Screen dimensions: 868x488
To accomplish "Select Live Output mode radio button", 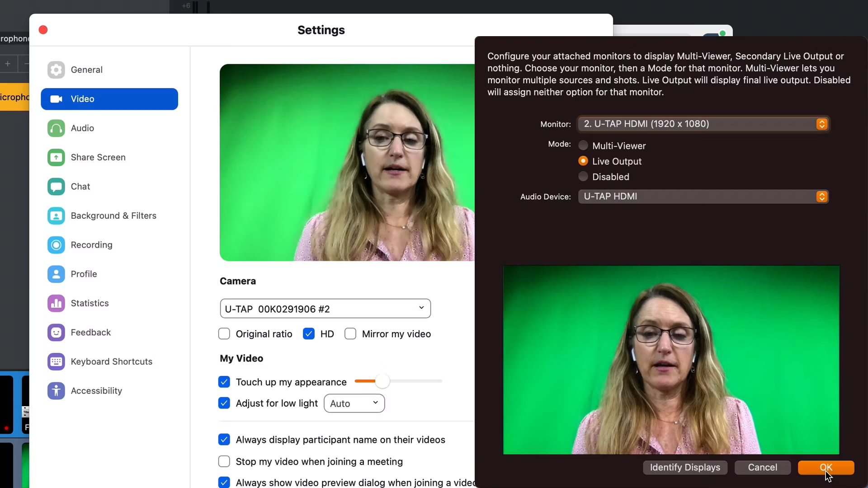I will tap(583, 161).
